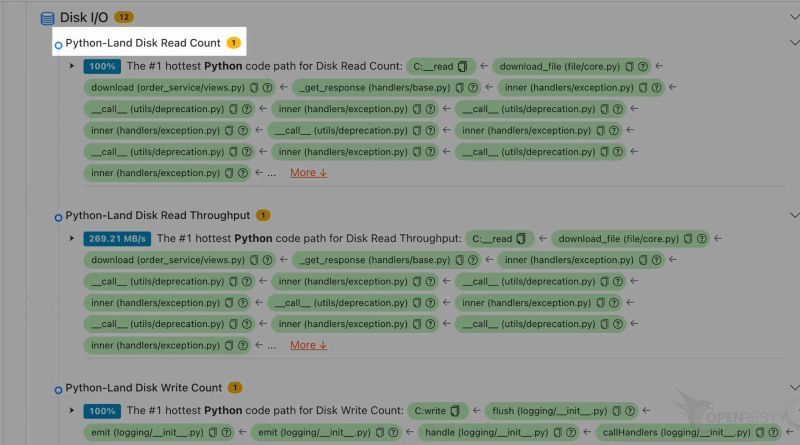Expand triangle beside the 269.21 MB/s row
The image size is (800, 445).
coord(71,238)
